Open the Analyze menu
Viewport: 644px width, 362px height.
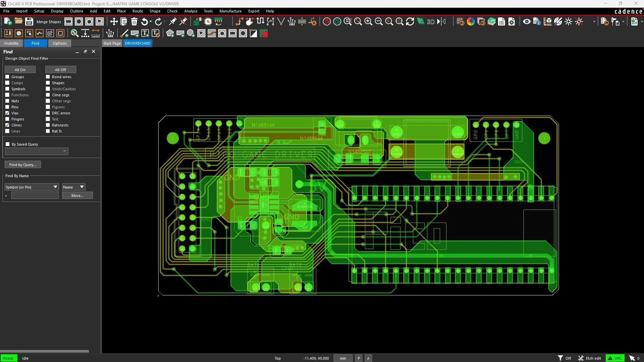tap(191, 11)
